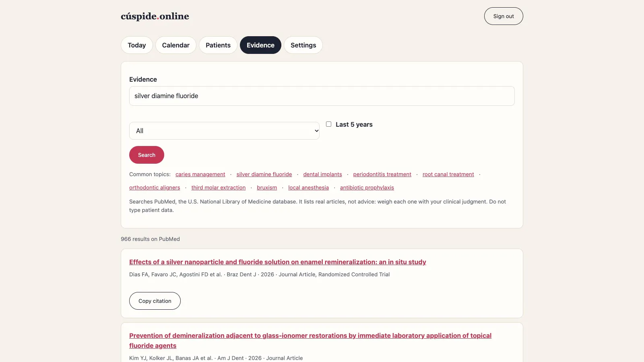The width and height of the screenshot is (644, 362).
Task: Choose local anesthesia topic
Action: pyautogui.click(x=308, y=187)
